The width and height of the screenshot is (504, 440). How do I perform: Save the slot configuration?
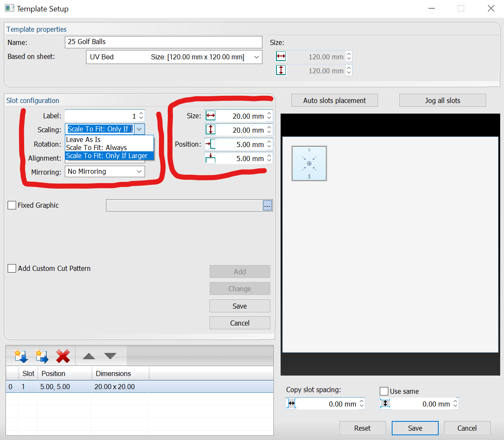point(240,306)
